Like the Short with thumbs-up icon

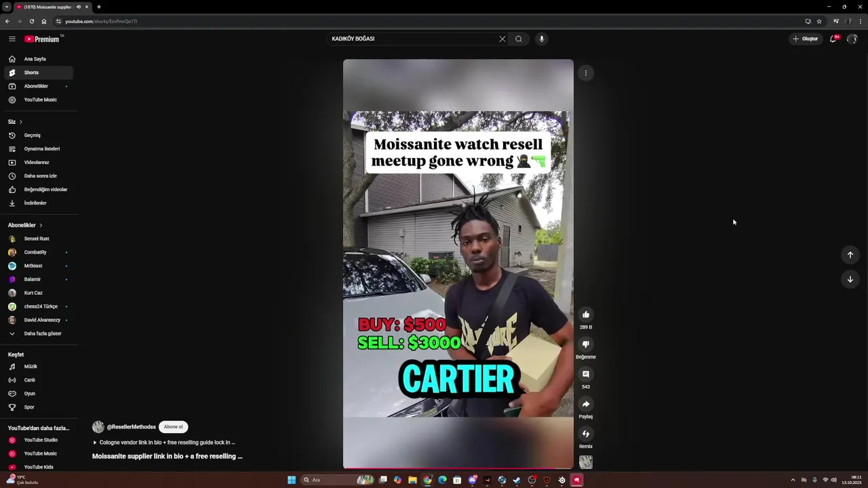point(586,314)
